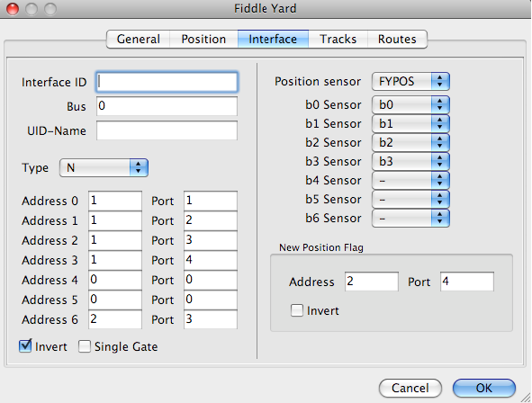This screenshot has height=403, width=532.
Task: Expand the b0 Sensor dropdown
Action: click(410, 104)
